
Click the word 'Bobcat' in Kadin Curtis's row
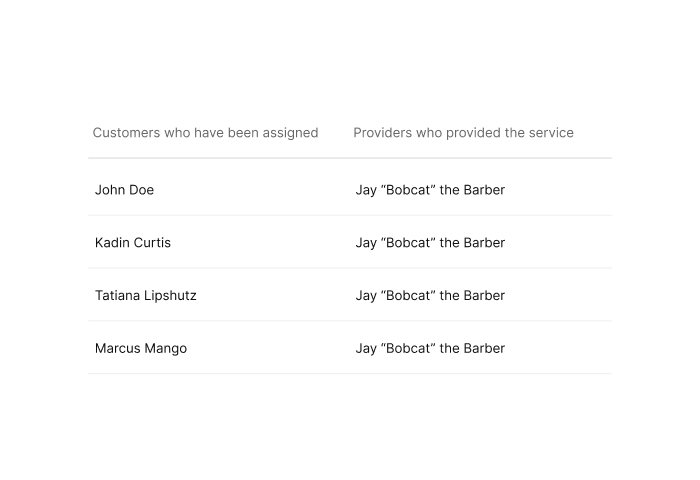408,242
